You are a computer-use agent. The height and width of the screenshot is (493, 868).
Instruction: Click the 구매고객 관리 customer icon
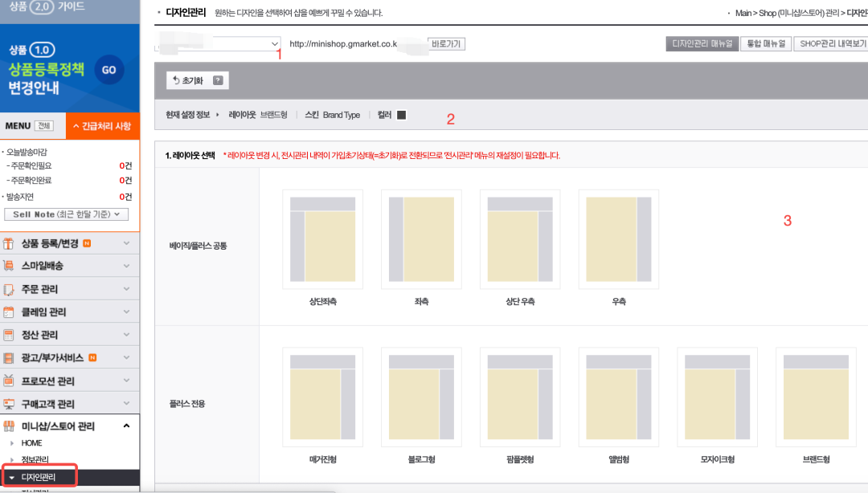coord(10,402)
